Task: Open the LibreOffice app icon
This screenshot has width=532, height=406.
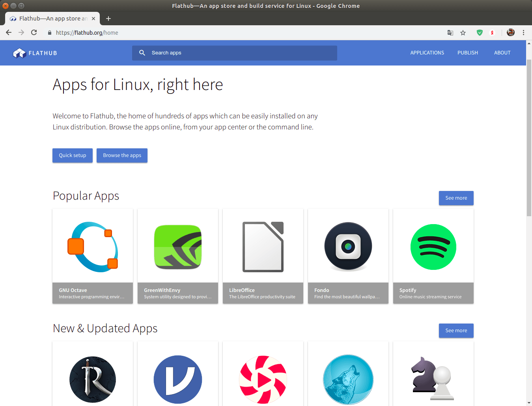Action: [263, 247]
